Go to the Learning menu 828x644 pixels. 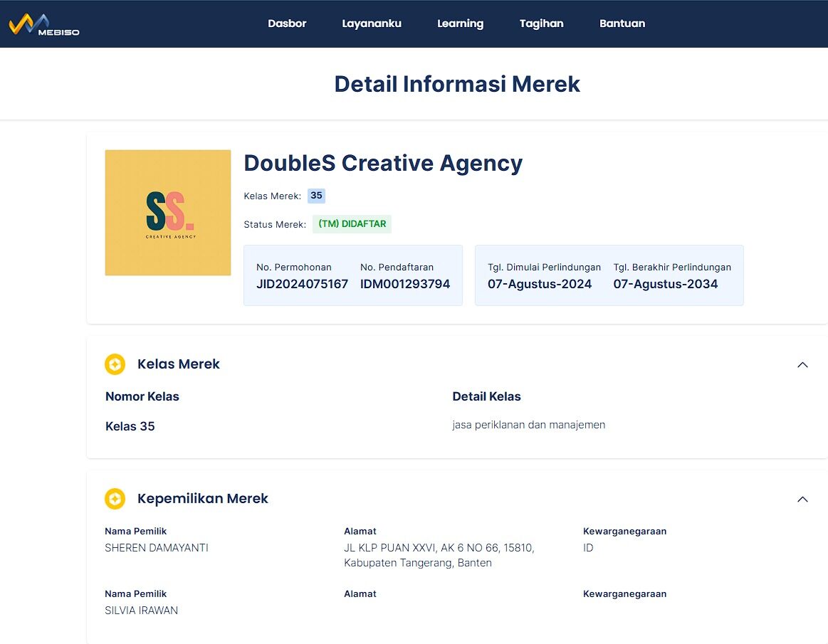pos(460,23)
